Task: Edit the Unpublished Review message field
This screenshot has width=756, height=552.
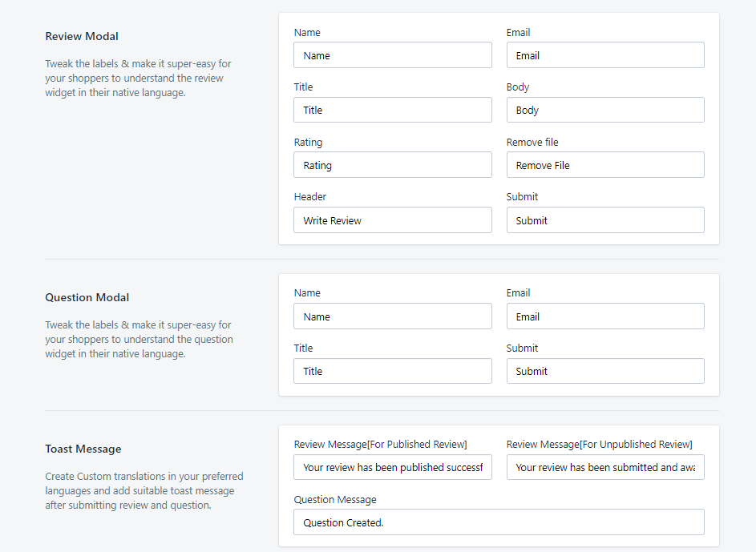Action: click(605, 467)
